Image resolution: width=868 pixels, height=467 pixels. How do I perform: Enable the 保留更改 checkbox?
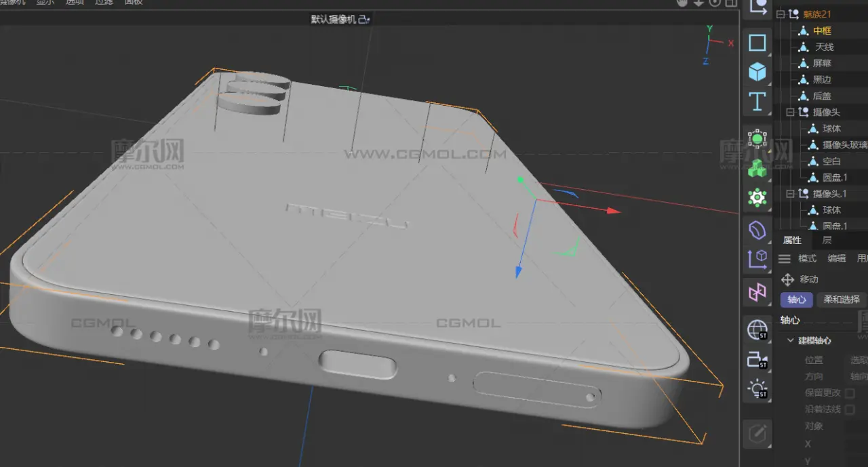point(850,393)
